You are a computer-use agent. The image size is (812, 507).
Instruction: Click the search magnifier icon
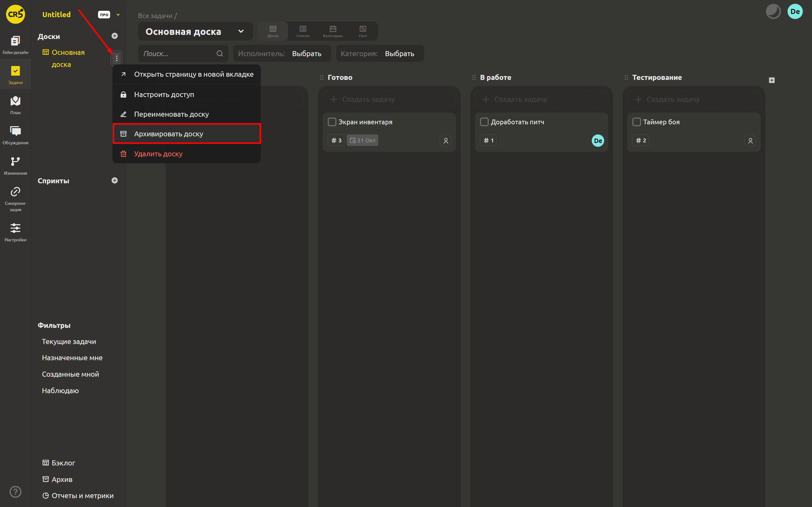click(220, 54)
